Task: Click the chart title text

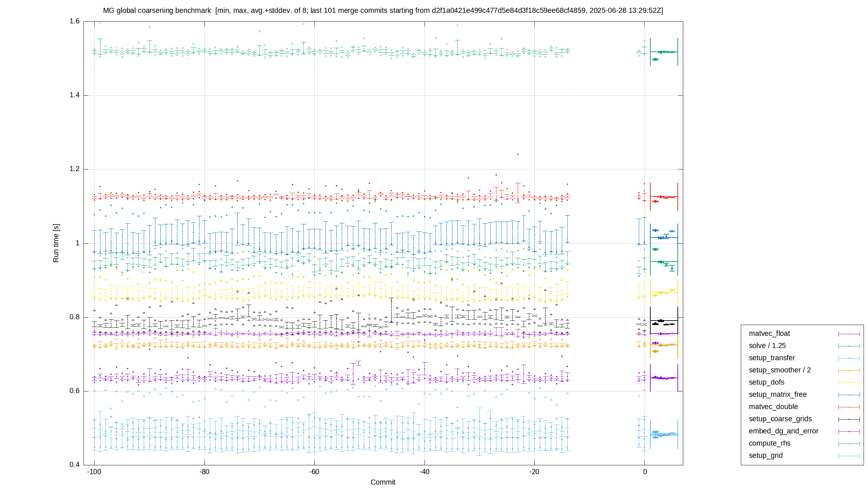Action: [383, 11]
